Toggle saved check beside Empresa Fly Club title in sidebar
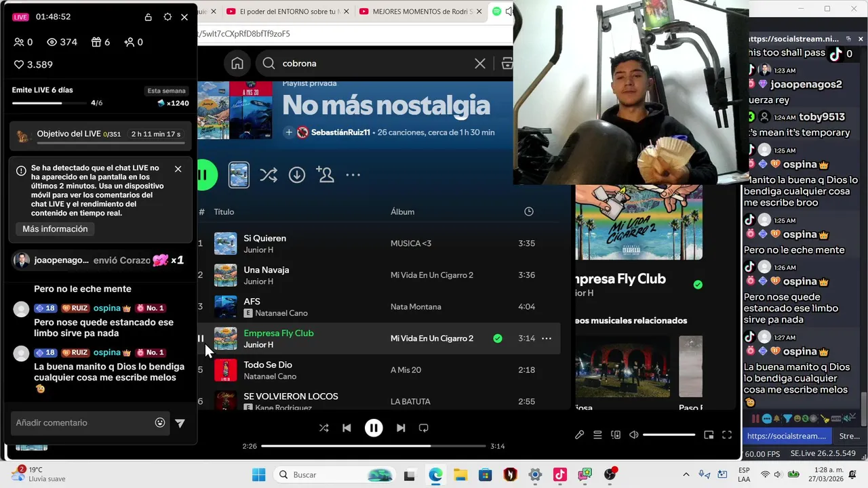The height and width of the screenshot is (488, 868). pyautogui.click(x=698, y=285)
